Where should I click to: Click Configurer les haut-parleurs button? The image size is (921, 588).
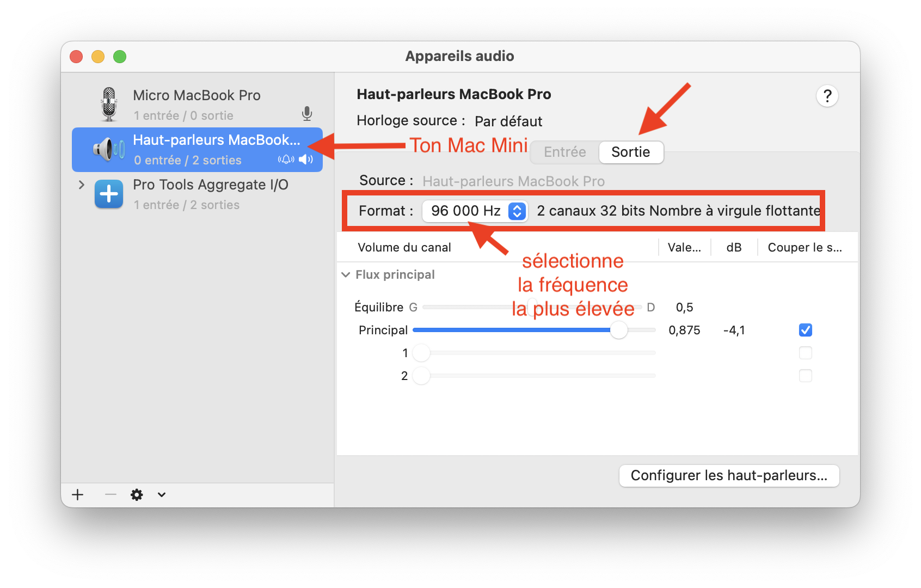[729, 475]
